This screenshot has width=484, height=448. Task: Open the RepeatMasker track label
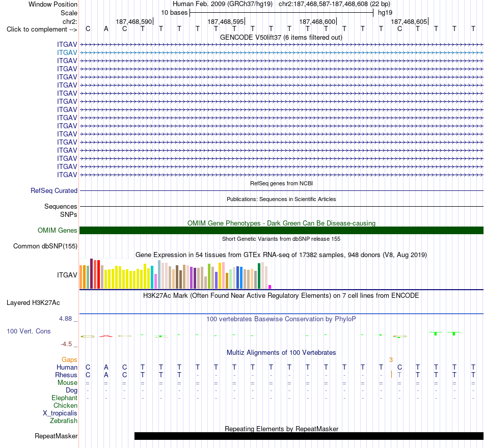[x=56, y=436]
